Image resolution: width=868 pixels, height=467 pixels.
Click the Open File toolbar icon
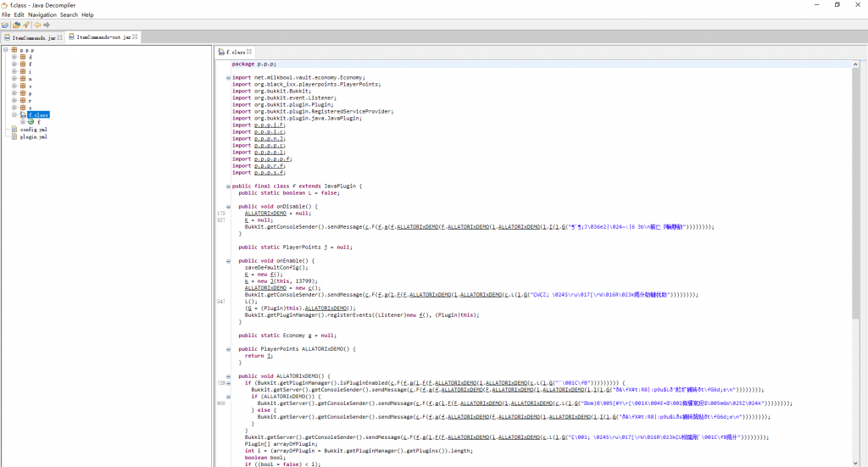(5, 25)
